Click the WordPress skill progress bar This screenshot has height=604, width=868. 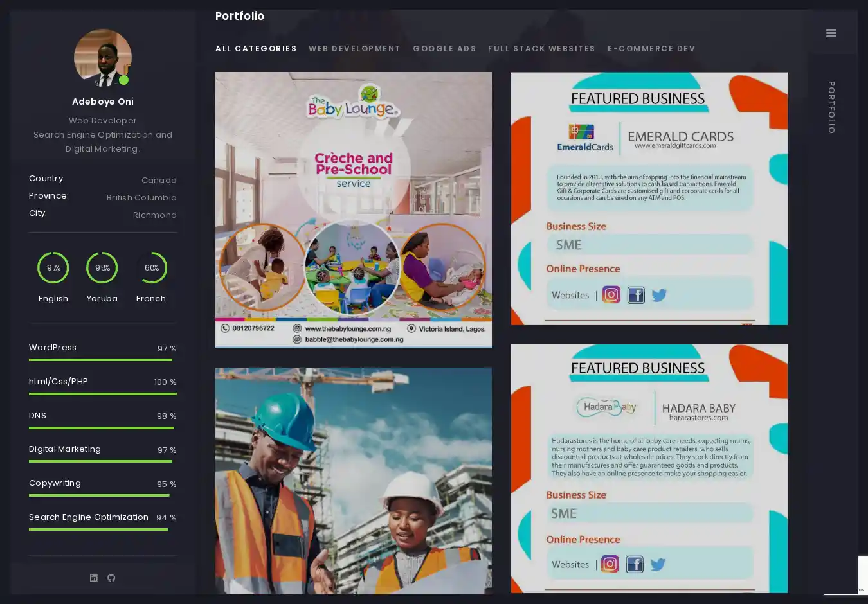pos(102,360)
